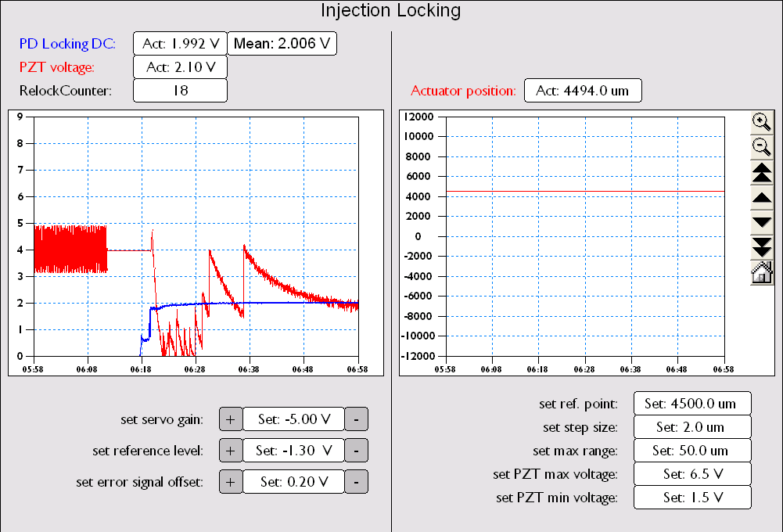The height and width of the screenshot is (532, 783).
Task: Increase error signal offset with plus button
Action: (x=231, y=482)
